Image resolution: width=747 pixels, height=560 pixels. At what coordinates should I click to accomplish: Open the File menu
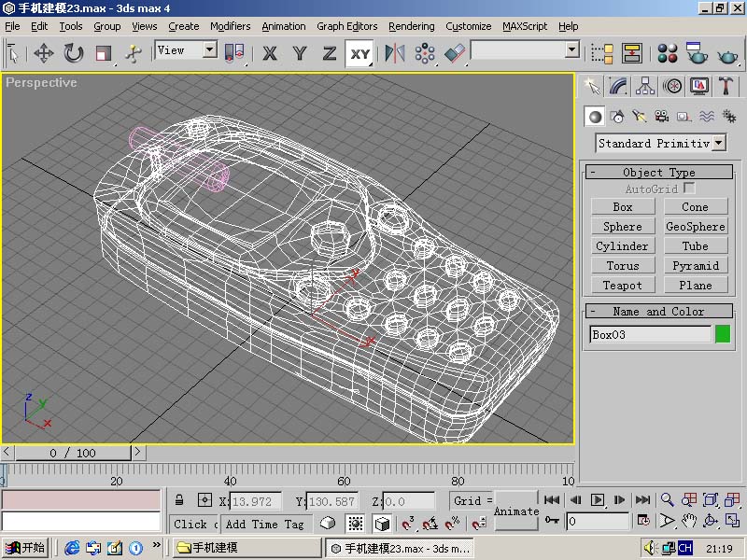pyautogui.click(x=12, y=26)
